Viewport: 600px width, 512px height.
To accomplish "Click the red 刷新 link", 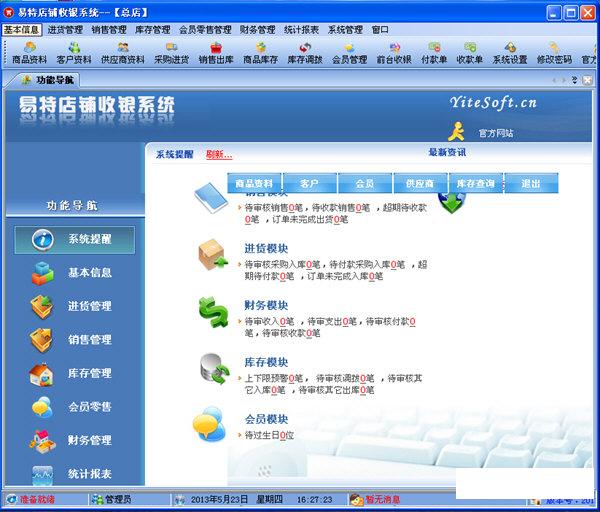I will (x=219, y=155).
